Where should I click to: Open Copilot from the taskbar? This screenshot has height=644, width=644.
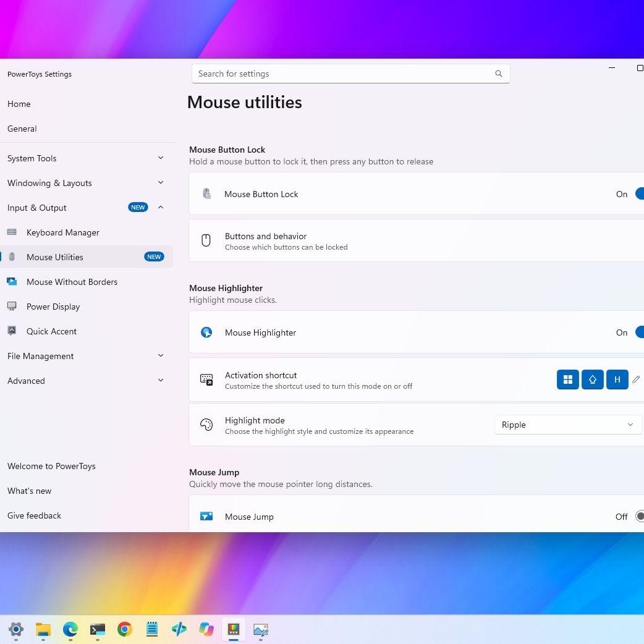pyautogui.click(x=206, y=629)
